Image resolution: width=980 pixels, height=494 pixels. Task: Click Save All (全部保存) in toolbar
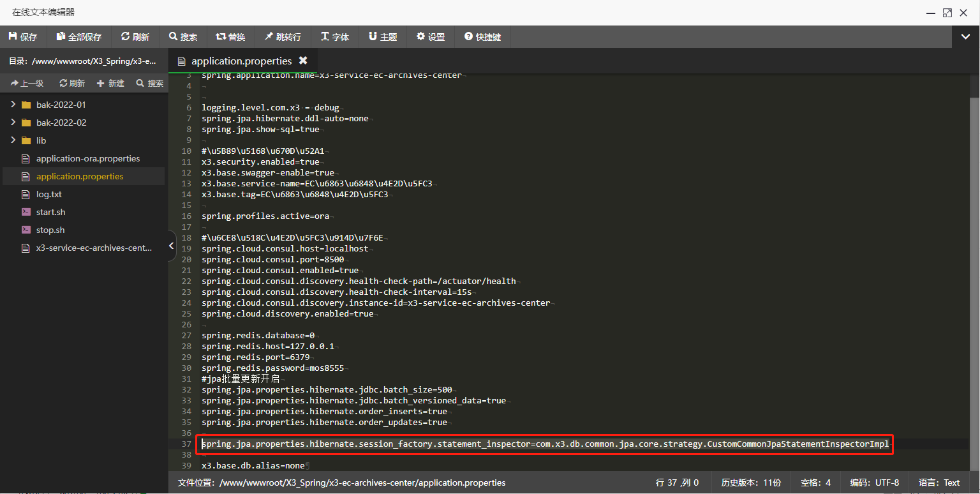78,37
